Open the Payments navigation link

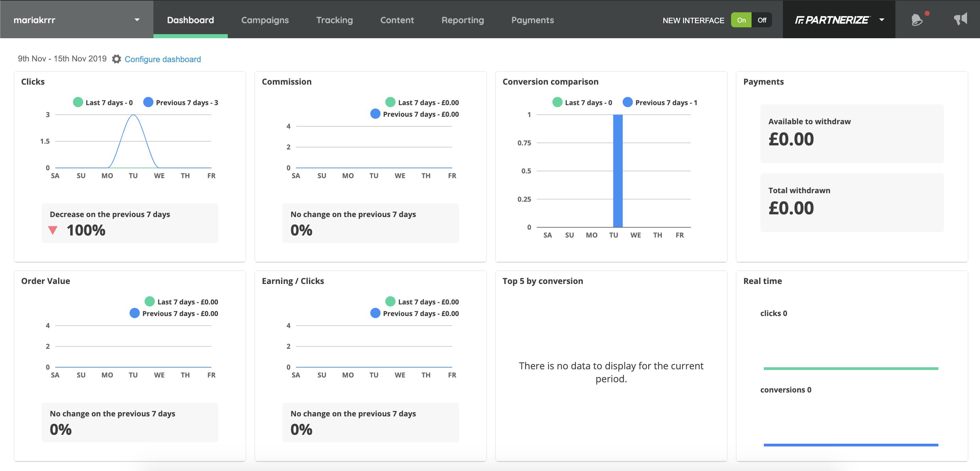click(532, 20)
